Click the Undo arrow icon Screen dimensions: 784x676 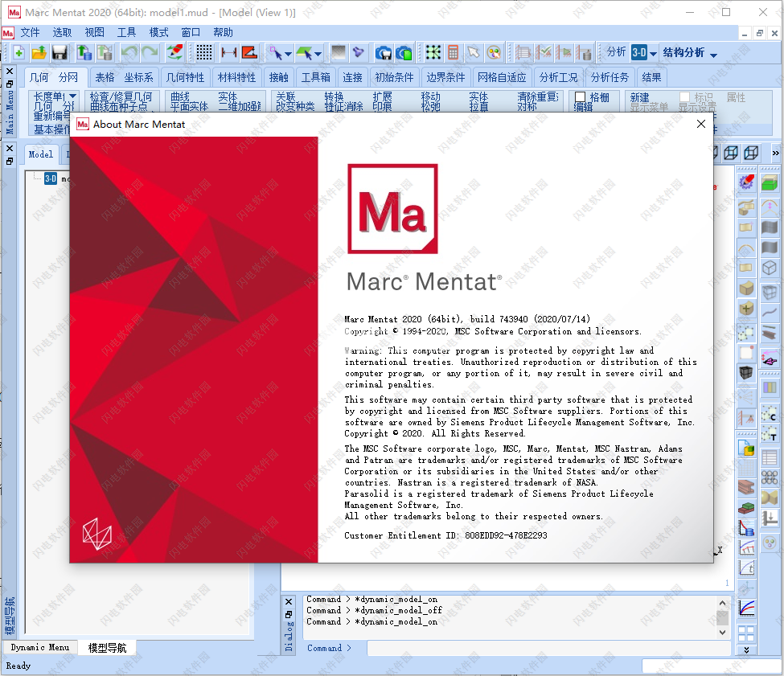click(x=129, y=52)
